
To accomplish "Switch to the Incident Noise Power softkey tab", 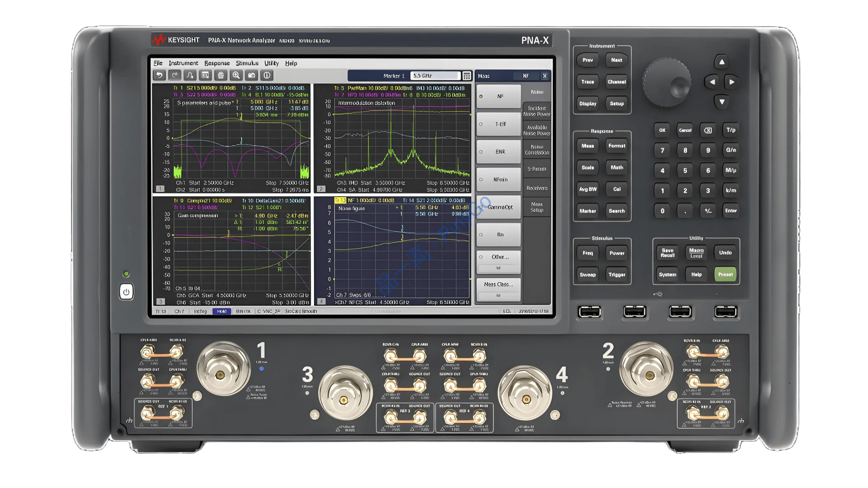I will [537, 111].
